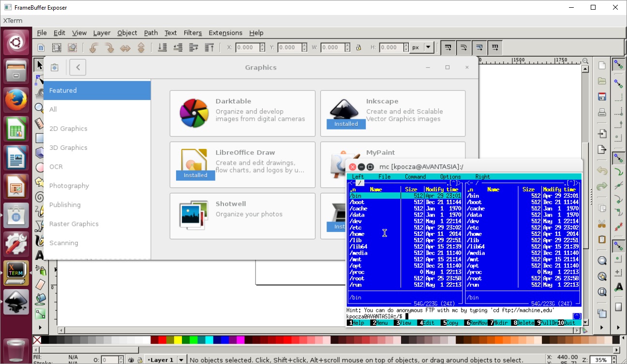The height and width of the screenshot is (364, 627).
Task: Toggle move patterns with object
Action: pos(494,47)
